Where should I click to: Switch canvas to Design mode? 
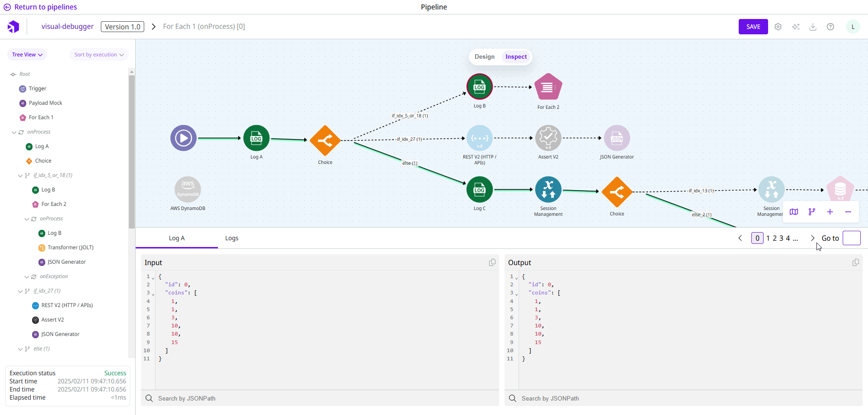click(x=485, y=57)
